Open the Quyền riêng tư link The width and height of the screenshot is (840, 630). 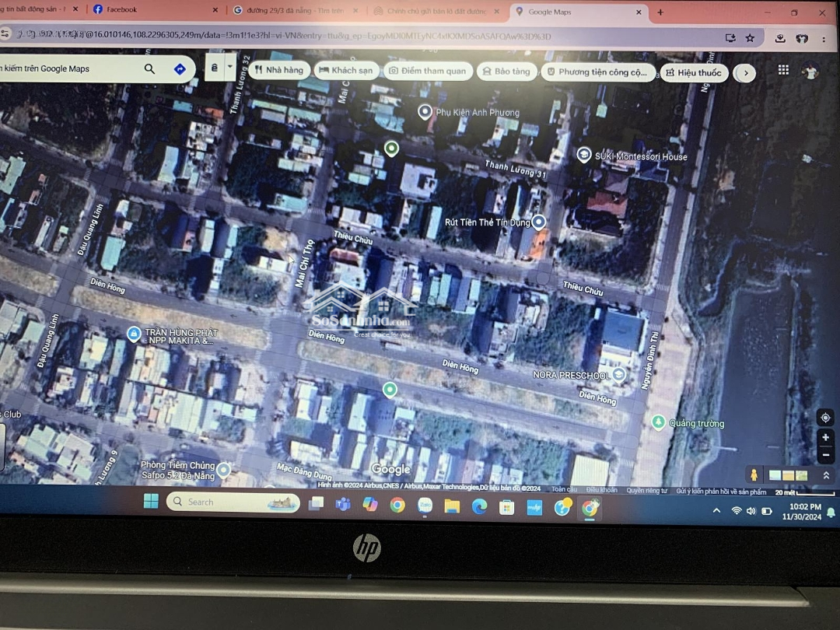(646, 490)
